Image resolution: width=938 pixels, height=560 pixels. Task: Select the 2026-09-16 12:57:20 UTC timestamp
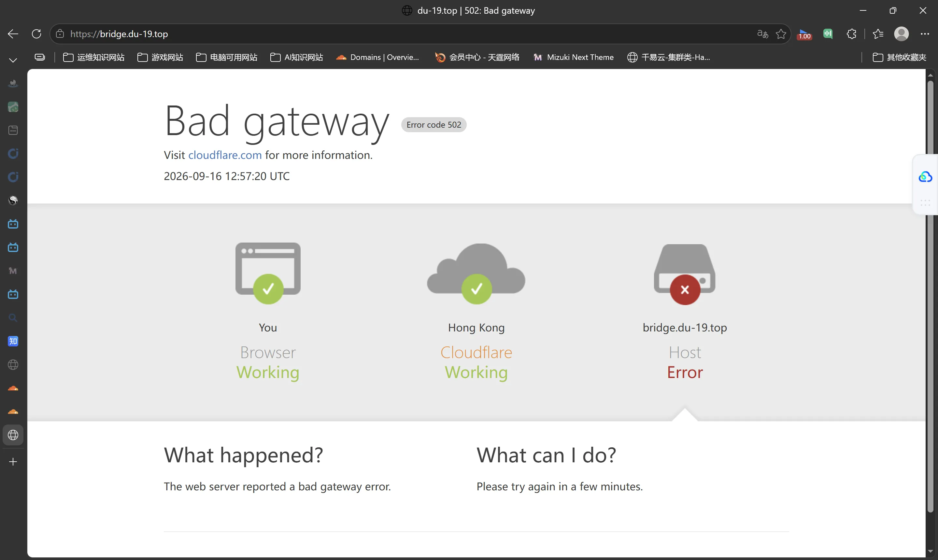tap(227, 176)
